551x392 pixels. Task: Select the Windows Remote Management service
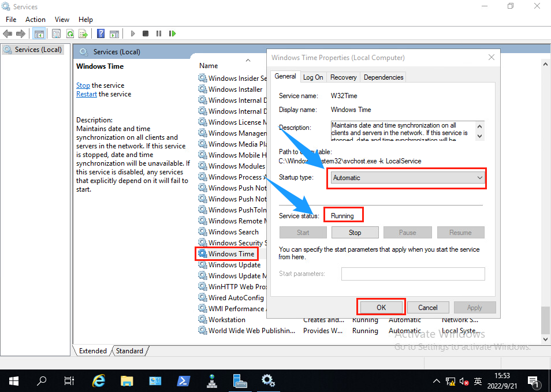[232, 221]
